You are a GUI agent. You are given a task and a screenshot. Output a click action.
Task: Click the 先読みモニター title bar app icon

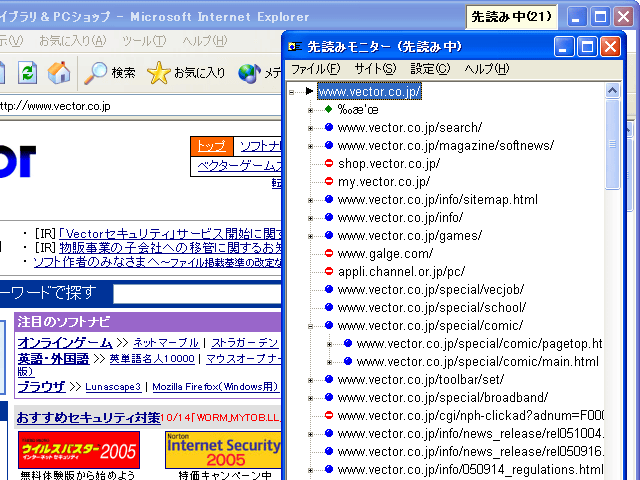tap(295, 47)
